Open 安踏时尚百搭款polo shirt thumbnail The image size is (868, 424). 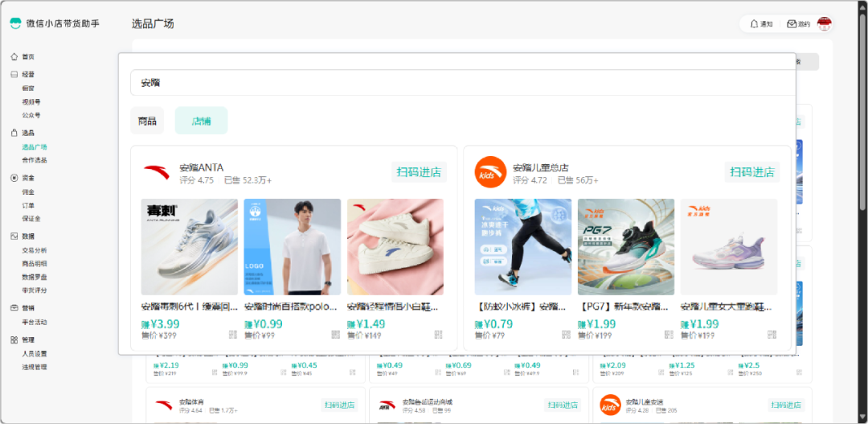293,247
